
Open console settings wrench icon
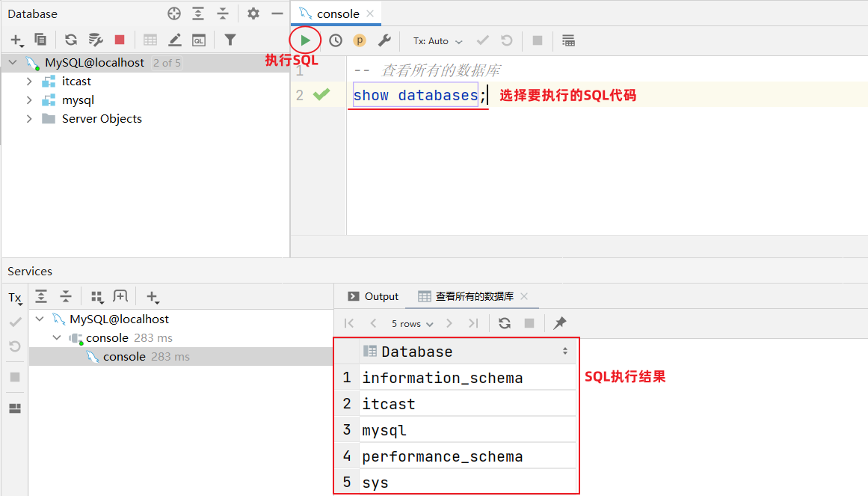[x=384, y=40]
